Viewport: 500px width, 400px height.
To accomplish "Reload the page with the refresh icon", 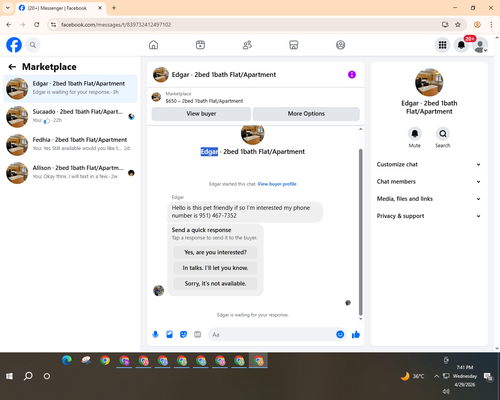I will [x=37, y=25].
